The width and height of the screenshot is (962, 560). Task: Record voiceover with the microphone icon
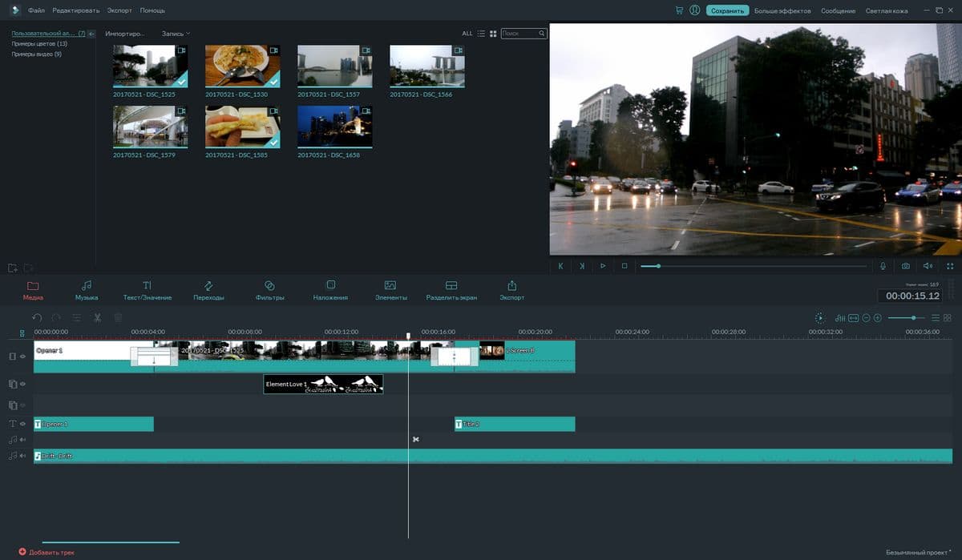point(883,266)
